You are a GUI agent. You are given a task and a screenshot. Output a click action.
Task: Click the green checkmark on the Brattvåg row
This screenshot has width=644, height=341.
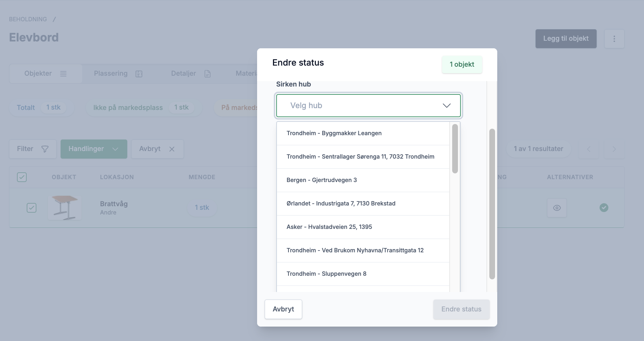pos(604,208)
